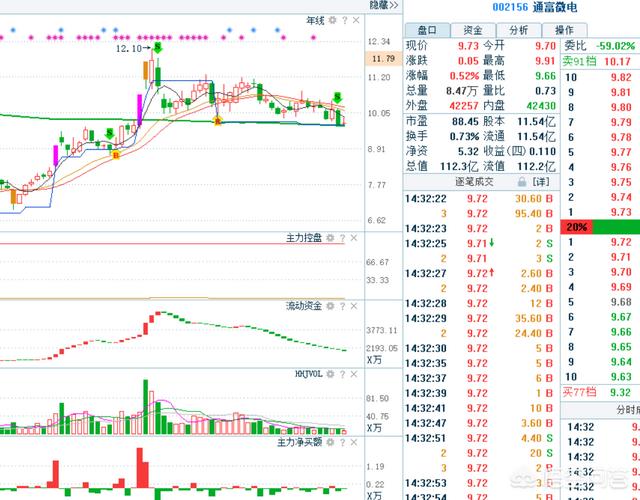
Task: Open gear settings for 流动资金 panel
Action: (x=332, y=306)
